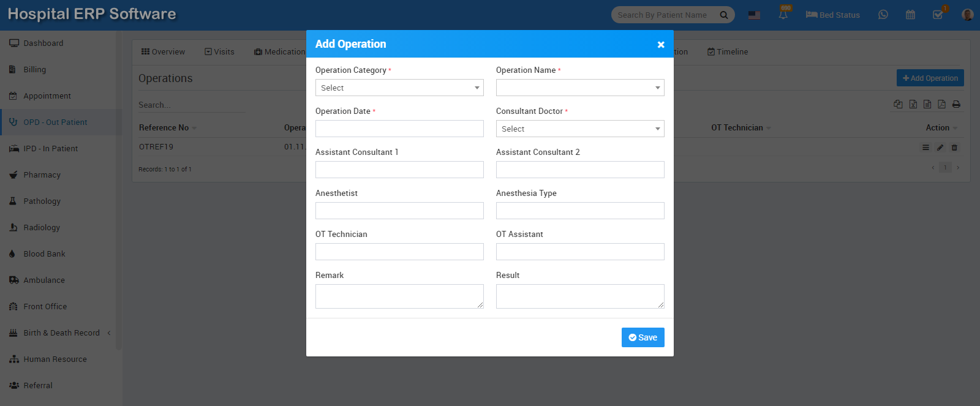Open the Operation Category dropdown
Screen dimensions: 980x406
(399, 88)
